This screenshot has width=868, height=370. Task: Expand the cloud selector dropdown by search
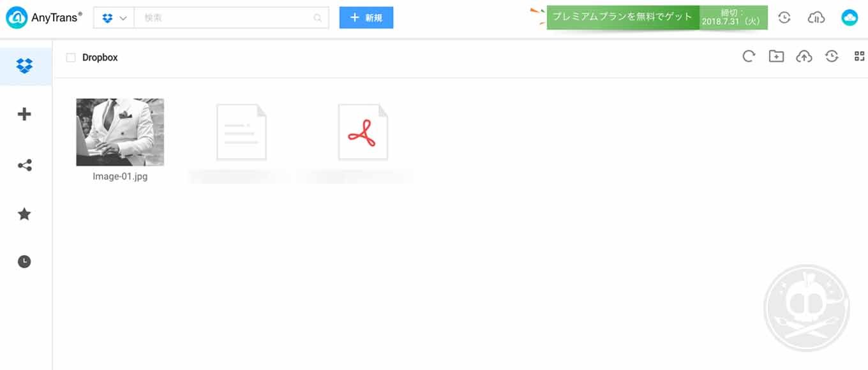click(114, 18)
